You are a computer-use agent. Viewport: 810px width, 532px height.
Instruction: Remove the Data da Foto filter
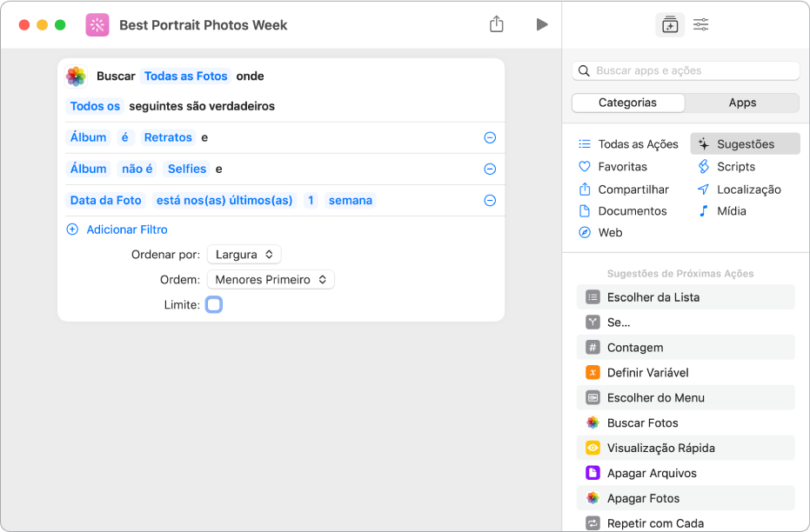490,200
